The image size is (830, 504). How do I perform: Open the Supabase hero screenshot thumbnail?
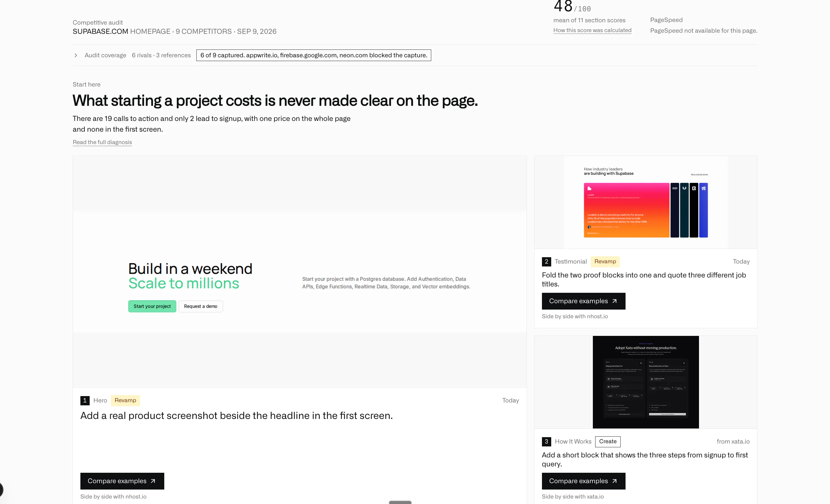coord(299,272)
